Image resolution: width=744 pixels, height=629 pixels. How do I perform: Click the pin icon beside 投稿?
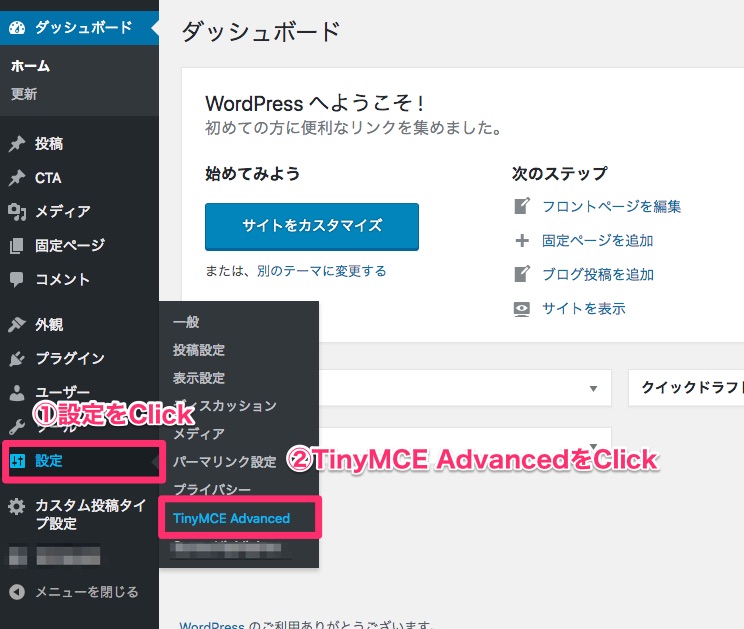point(17,144)
